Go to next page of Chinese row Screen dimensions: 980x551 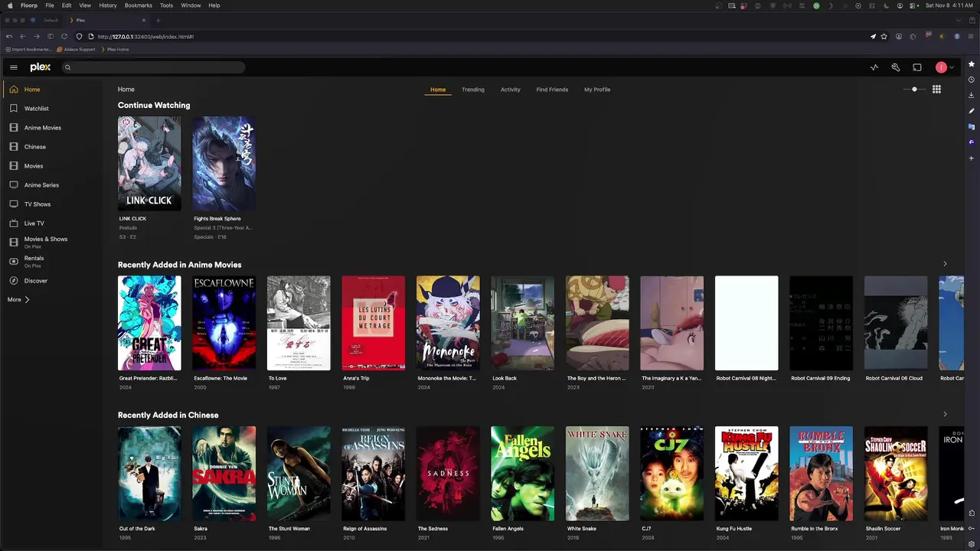coord(945,414)
